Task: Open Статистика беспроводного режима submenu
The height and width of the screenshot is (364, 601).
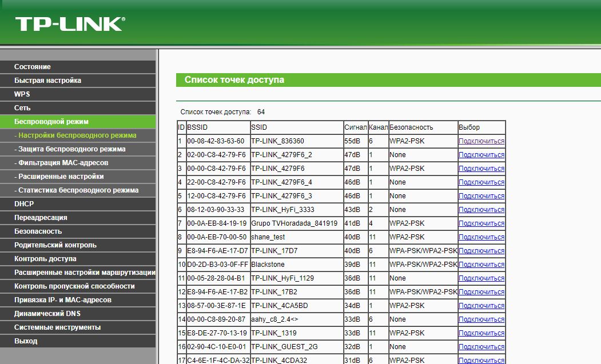Action: click(x=78, y=190)
